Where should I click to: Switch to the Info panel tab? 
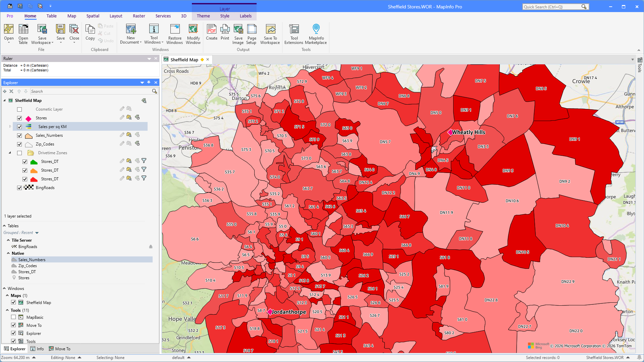[37, 349]
